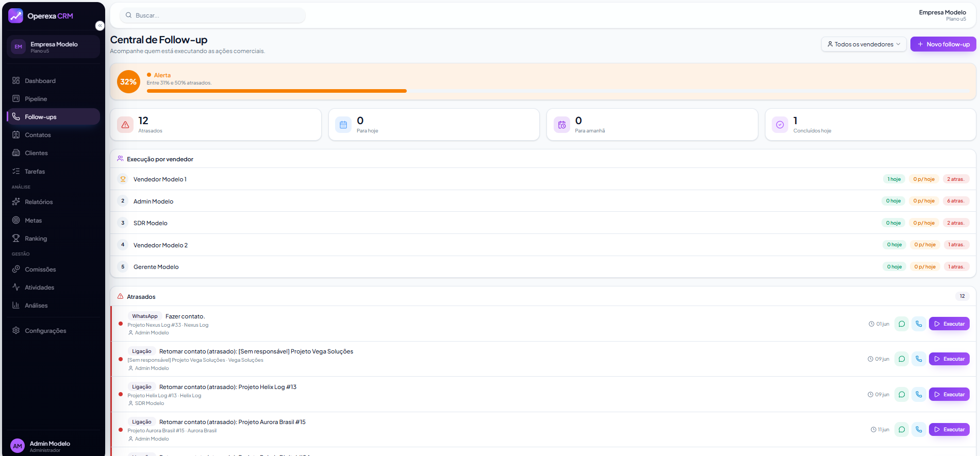The height and width of the screenshot is (456, 980).
Task: Select Follow-ups in the sidebar
Action: pyautogui.click(x=53, y=117)
